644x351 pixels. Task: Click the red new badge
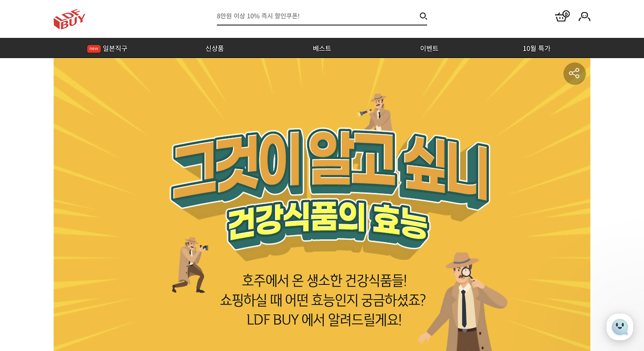(x=94, y=49)
